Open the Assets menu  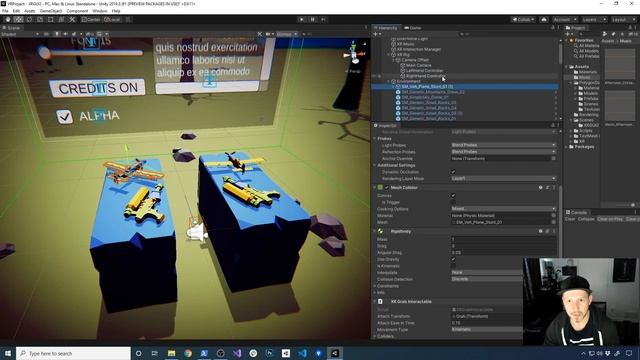pyautogui.click(x=30, y=11)
